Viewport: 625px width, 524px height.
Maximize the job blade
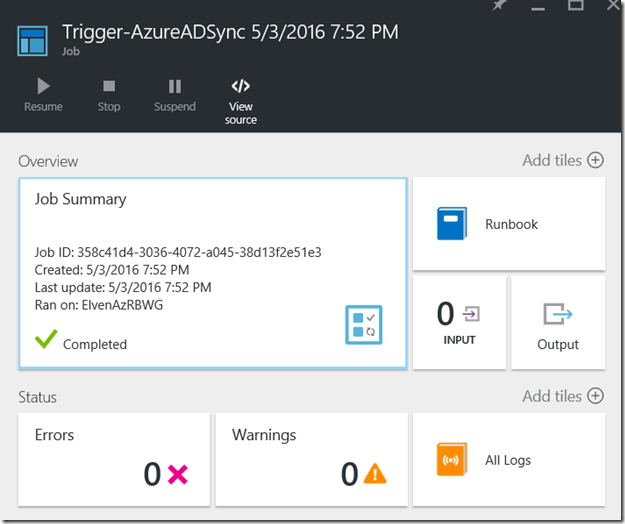coord(575,6)
